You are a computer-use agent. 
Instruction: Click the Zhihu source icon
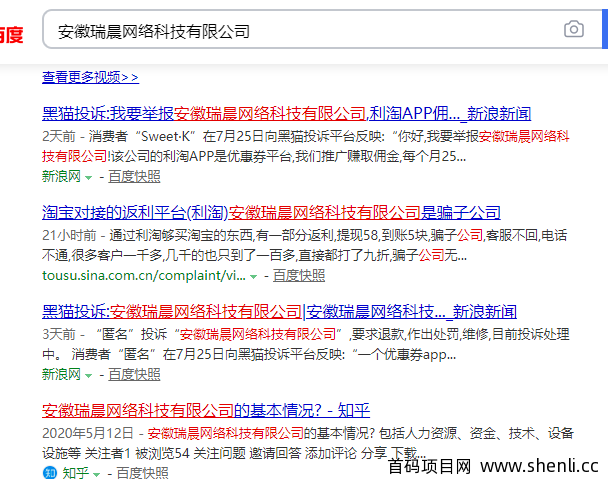(x=50, y=473)
